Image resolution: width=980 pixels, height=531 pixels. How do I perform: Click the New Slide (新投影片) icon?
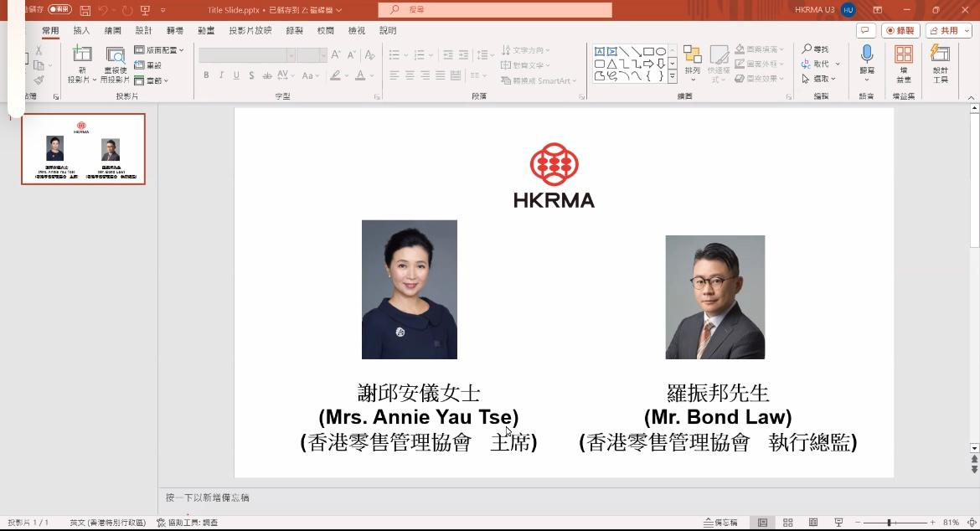tap(81, 57)
